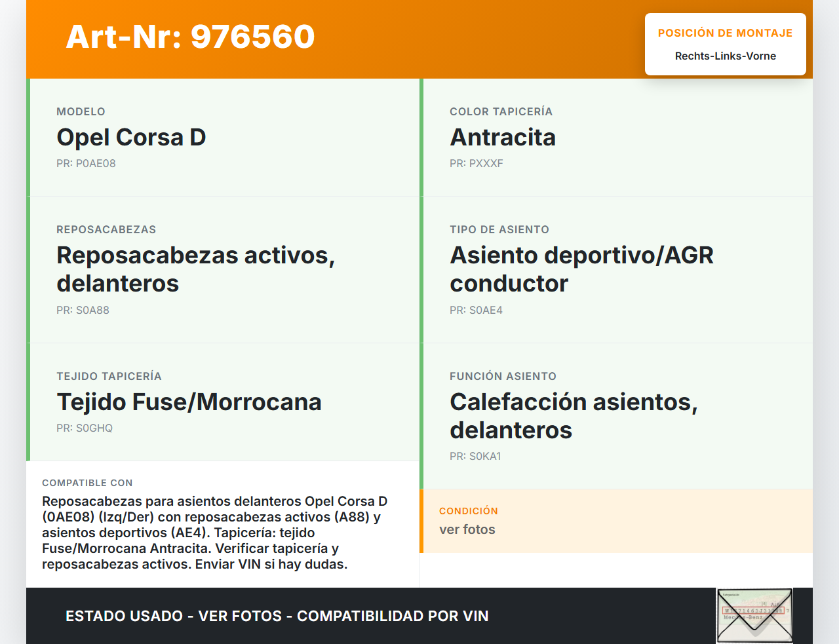The image size is (839, 644).
Task: Select the code 'PR: S0A88'
Action: [83, 311]
